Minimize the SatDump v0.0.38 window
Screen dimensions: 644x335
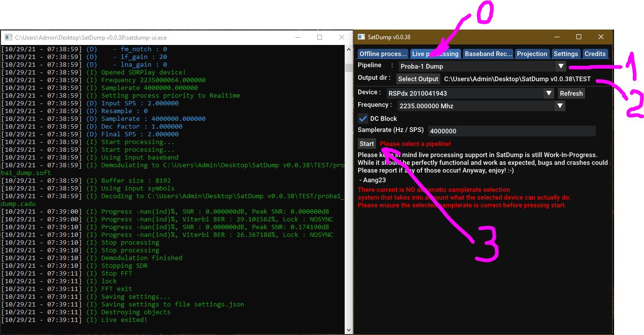pos(557,37)
